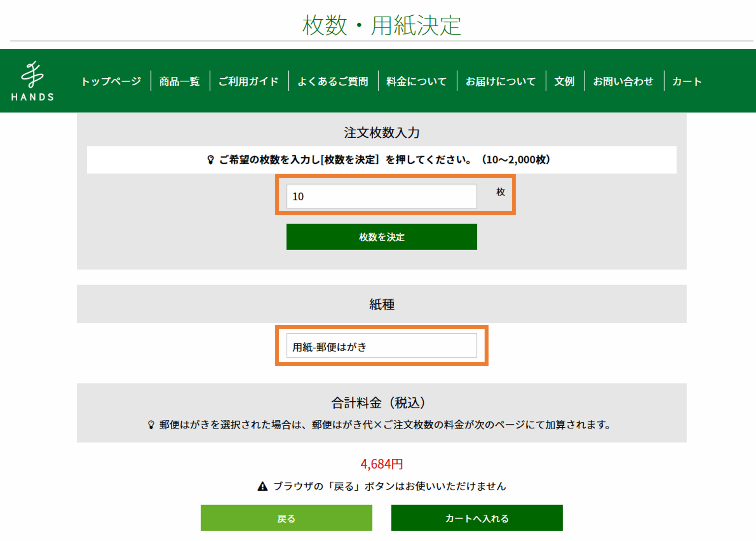This screenshot has height=541, width=756.
Task: Open 商品一覧 menu item
Action: click(x=180, y=81)
